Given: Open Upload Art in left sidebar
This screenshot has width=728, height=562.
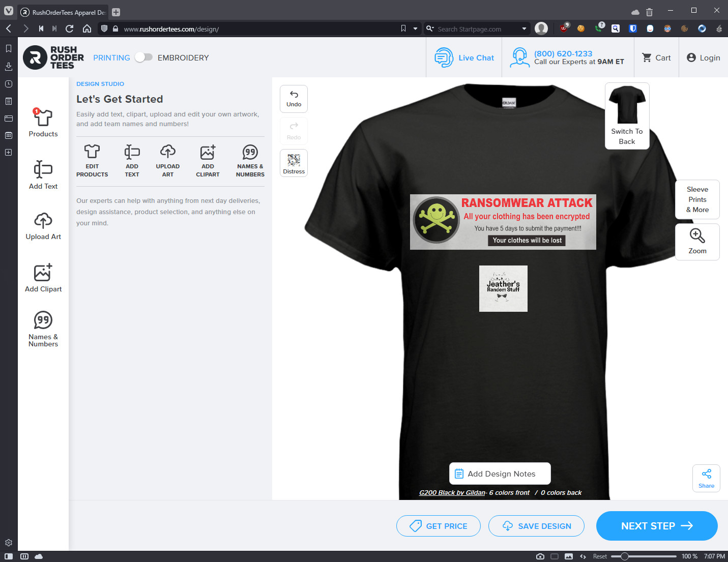Looking at the screenshot, I should [x=43, y=227].
